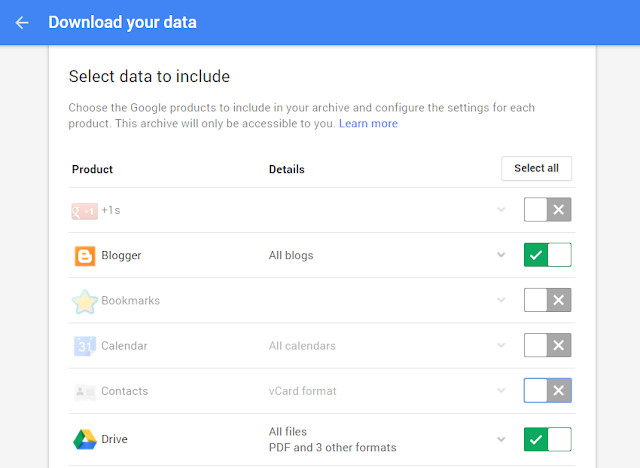Expand the Blogger details chevron
This screenshot has width=640, height=468.
[501, 255]
